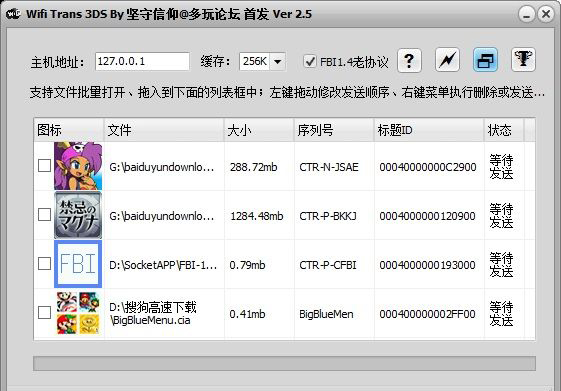Check the CTR-P-CFBI row checkbox
The width and height of the screenshot is (561, 391).
44,264
